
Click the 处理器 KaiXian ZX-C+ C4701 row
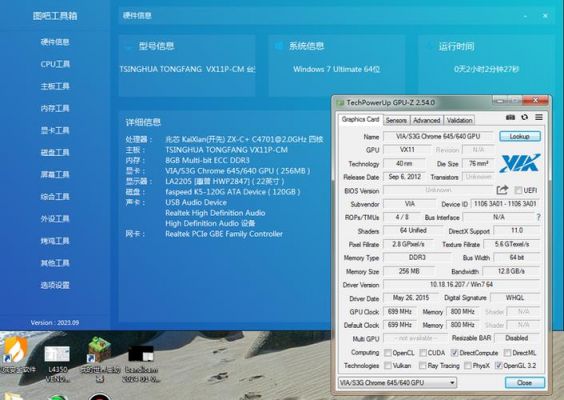pyautogui.click(x=224, y=140)
